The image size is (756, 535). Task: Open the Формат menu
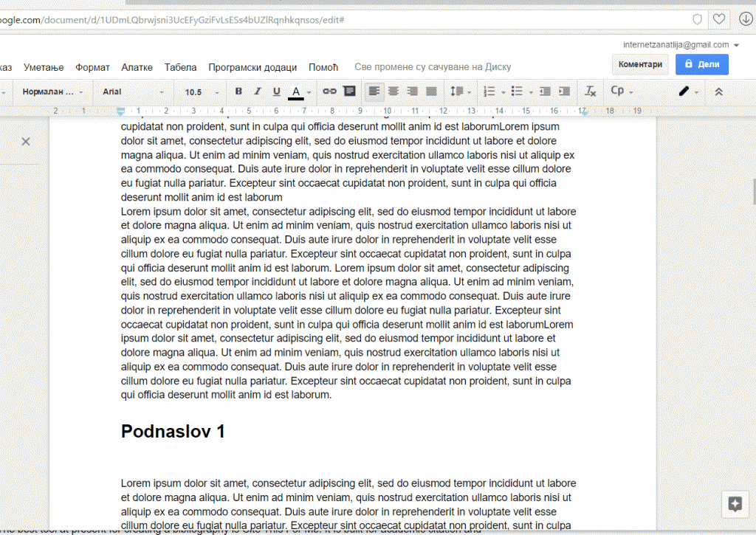[x=92, y=67]
